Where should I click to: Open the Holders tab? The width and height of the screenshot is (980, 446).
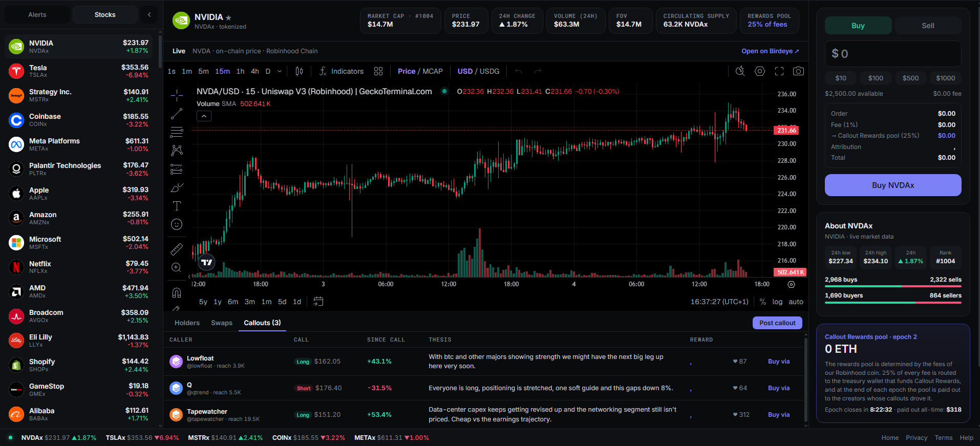187,323
